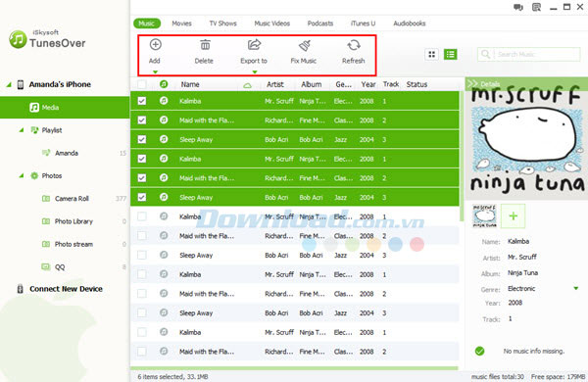Switch to grid view icon
The height and width of the screenshot is (382, 588).
431,54
